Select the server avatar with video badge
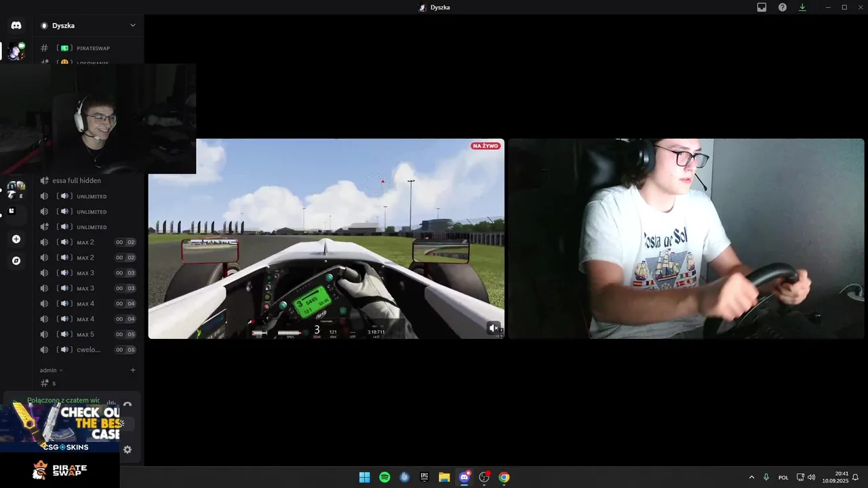 (x=16, y=51)
